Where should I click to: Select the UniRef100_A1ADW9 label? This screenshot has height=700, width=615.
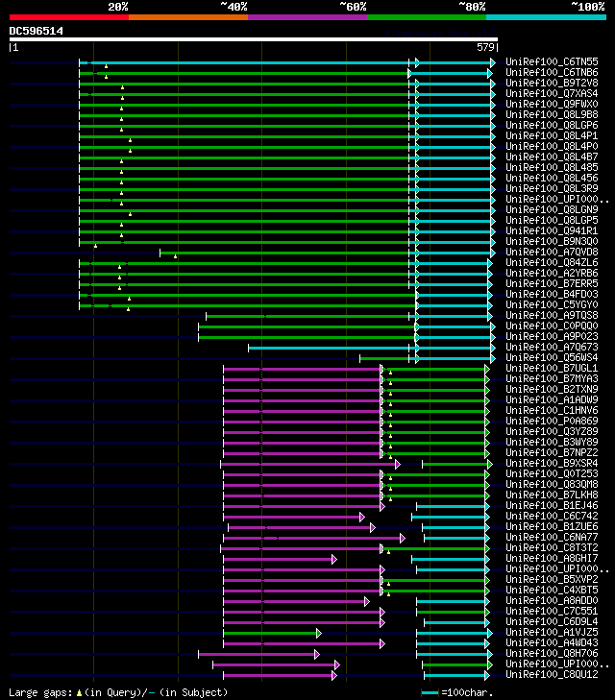click(x=552, y=400)
